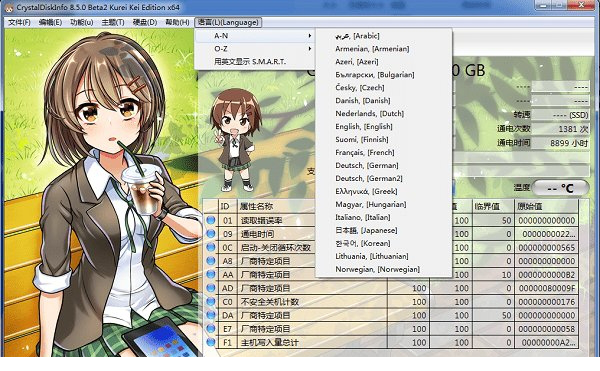Select raw value 00000000082
Image resolution: width=600 pixels, height=371 pixels.
click(547, 275)
